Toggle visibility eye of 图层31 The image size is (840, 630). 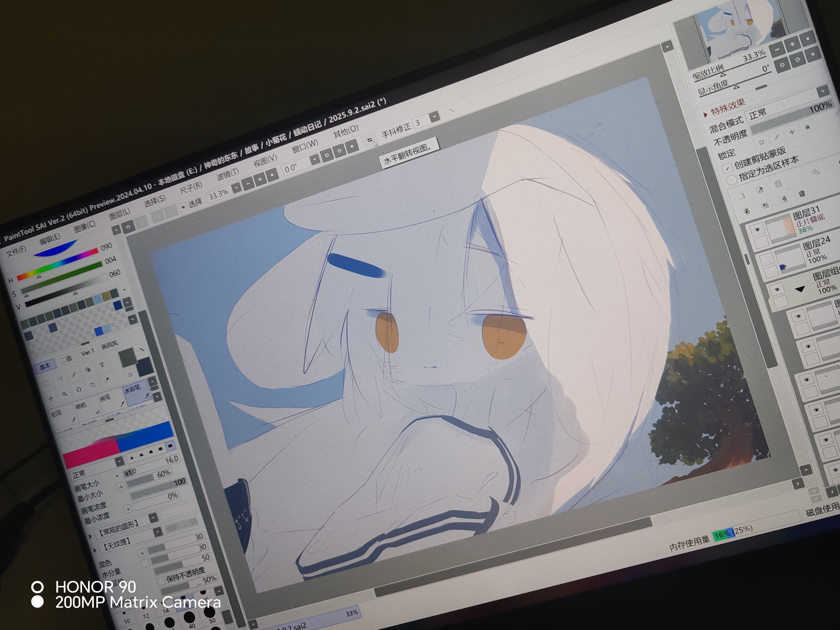757,229
